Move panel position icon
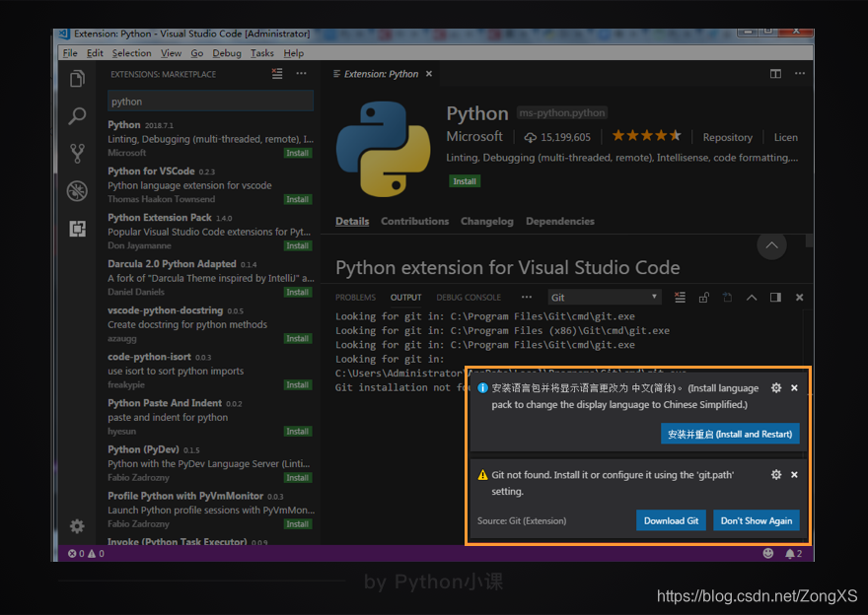The width and height of the screenshot is (868, 615). pos(775,298)
